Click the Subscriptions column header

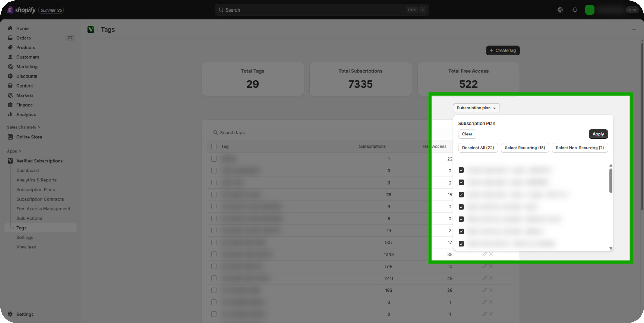372,146
